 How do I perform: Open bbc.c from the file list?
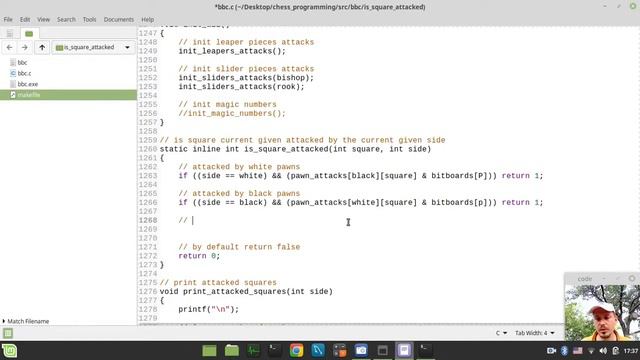24,73
